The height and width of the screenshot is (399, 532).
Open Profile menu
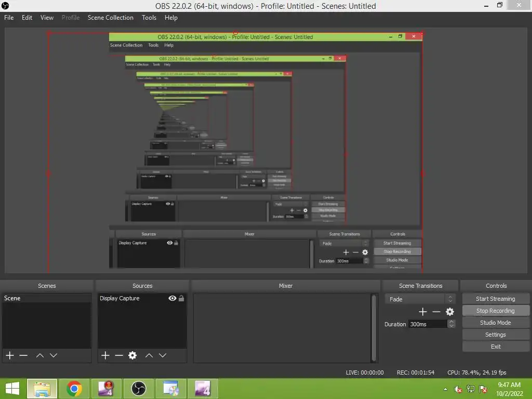click(x=71, y=18)
